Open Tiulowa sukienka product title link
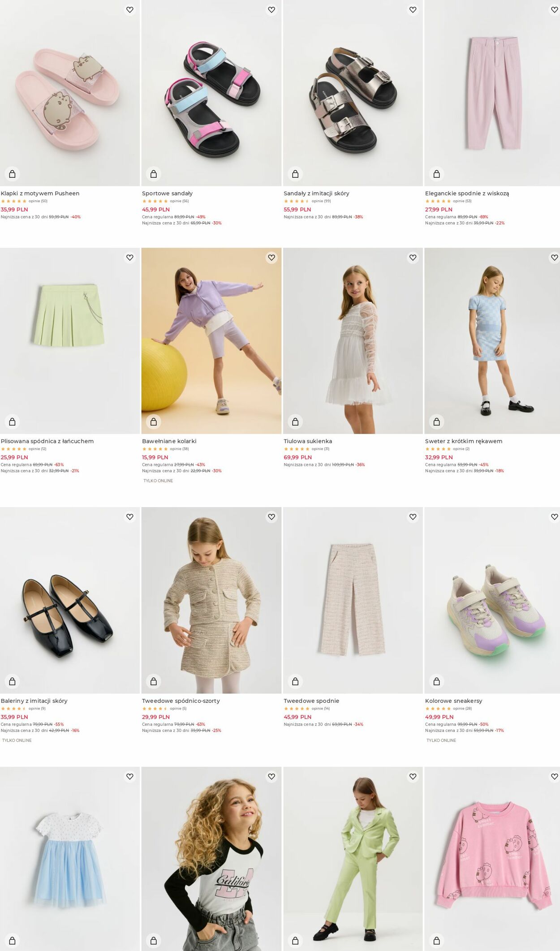Viewport: 560px width, 951px height. click(308, 441)
